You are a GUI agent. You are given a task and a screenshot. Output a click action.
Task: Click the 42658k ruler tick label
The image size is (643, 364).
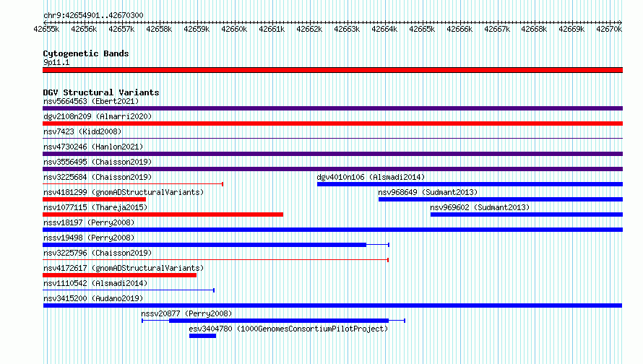click(x=159, y=29)
